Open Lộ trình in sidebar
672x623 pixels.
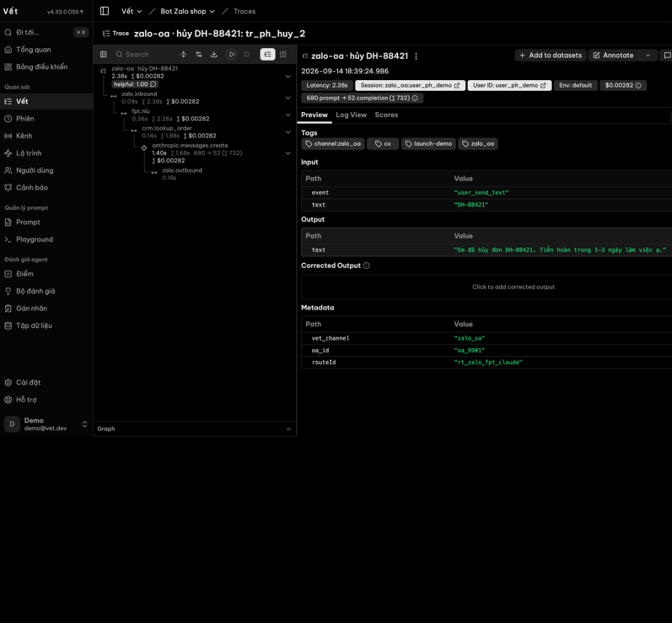coord(46,153)
